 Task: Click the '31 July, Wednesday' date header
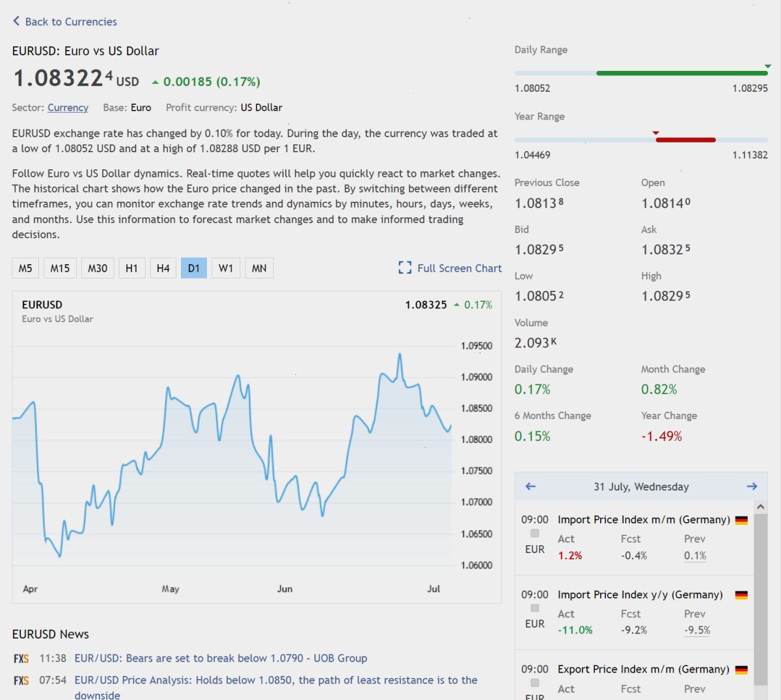coord(641,487)
